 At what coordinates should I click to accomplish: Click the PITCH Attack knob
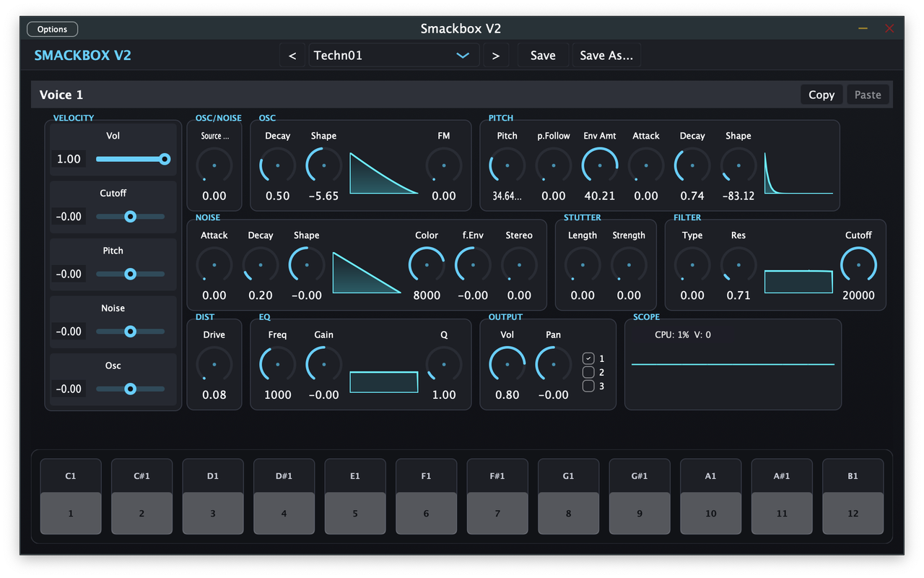tap(646, 165)
